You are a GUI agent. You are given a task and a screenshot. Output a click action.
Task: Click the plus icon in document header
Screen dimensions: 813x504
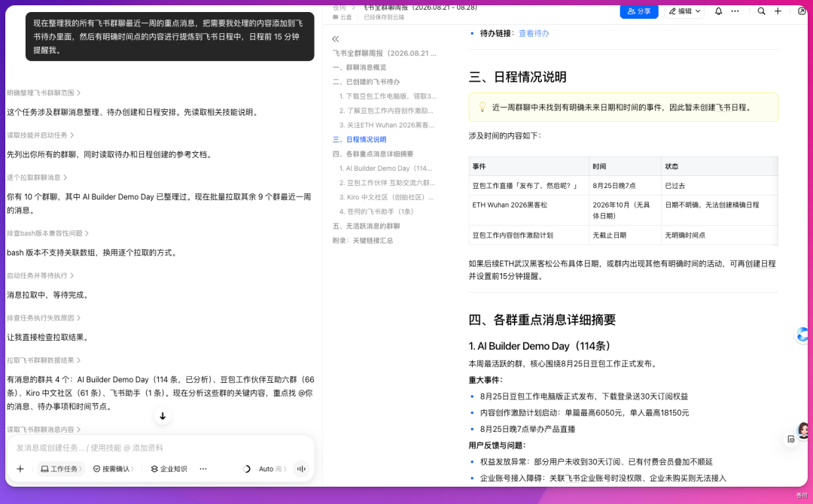(x=778, y=11)
